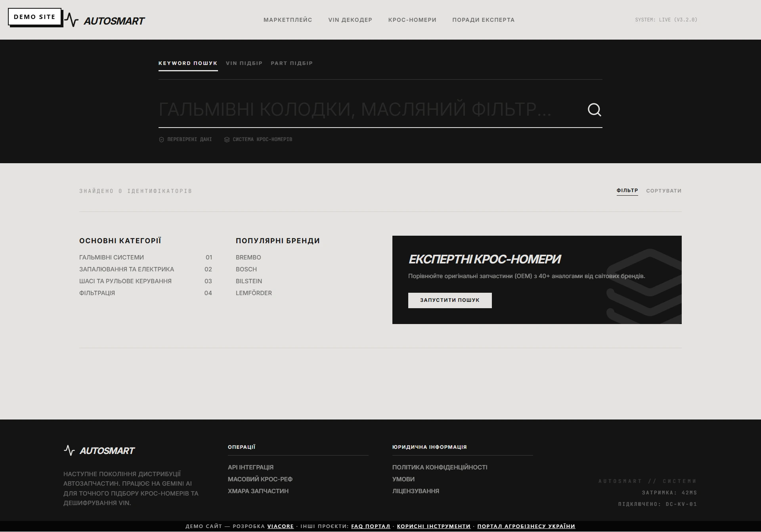Open the СОРТУВАТИ option

click(x=664, y=191)
